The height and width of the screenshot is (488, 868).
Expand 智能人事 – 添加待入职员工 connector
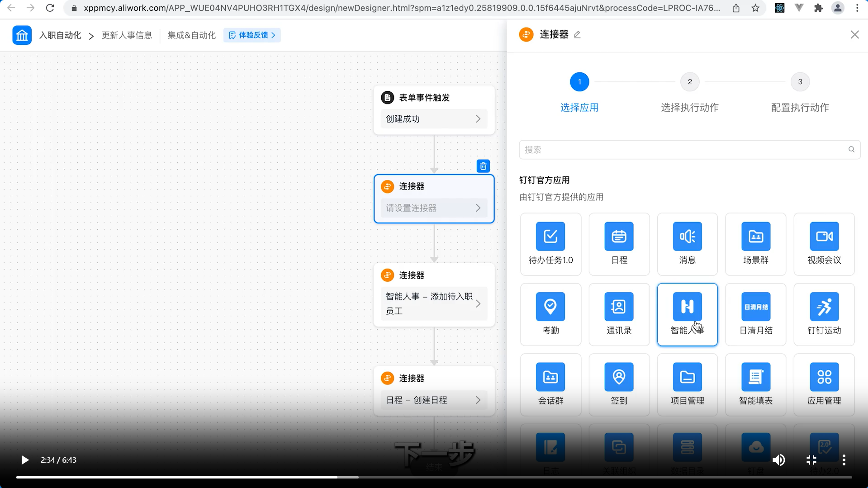434,303
